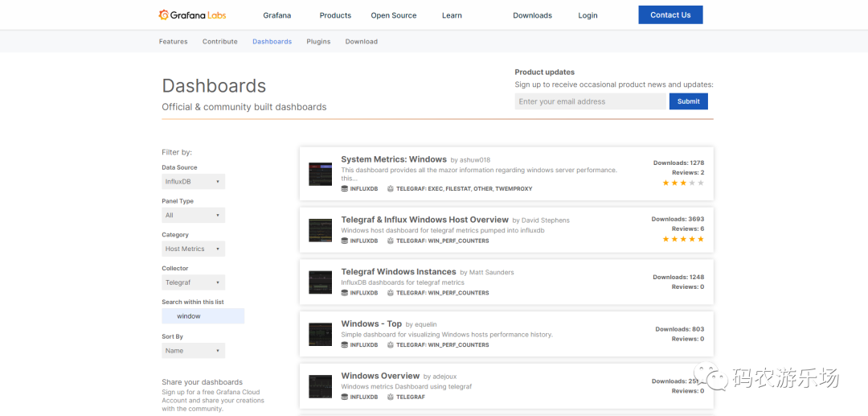This screenshot has width=868, height=416.
Task: Click Telegraf icon in Windows - Top card
Action: 391,345
